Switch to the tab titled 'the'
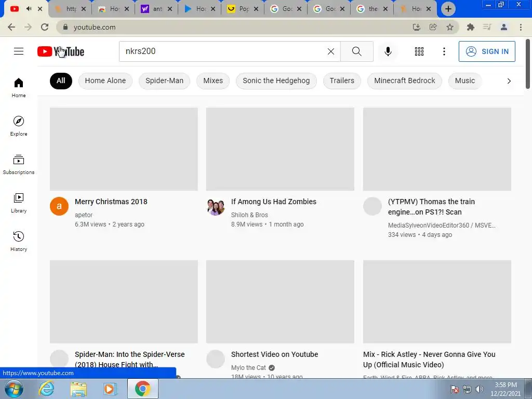The width and height of the screenshot is (532, 399). coord(371,9)
